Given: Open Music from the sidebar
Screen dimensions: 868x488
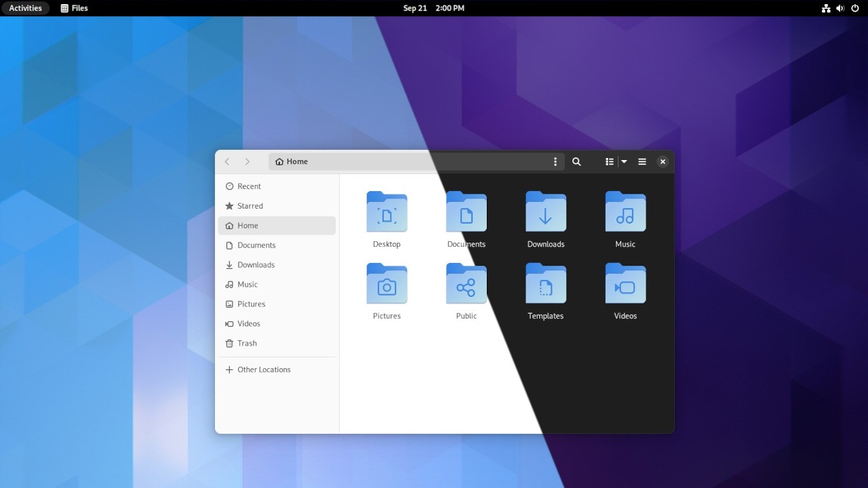Looking at the screenshot, I should click(277, 285).
